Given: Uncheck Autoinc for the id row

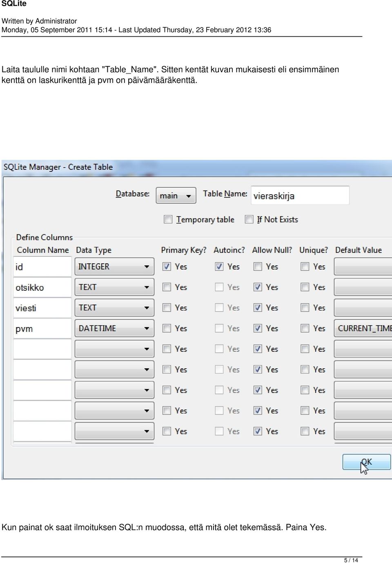Looking at the screenshot, I should click(219, 267).
